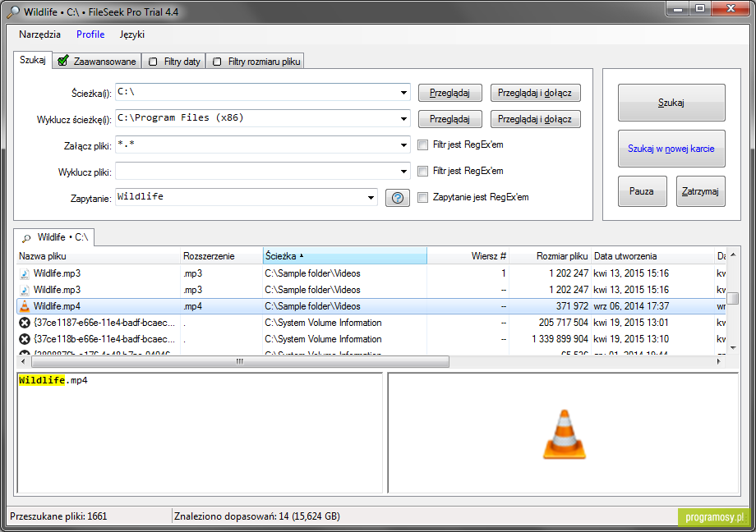Click the wrz 06, 2014 17:37 date cell

pyautogui.click(x=631, y=306)
